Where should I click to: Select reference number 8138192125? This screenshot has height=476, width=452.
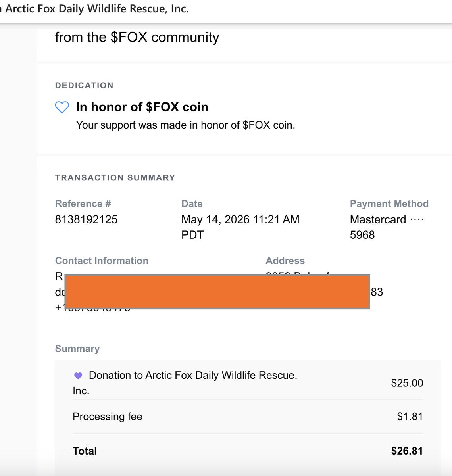[86, 219]
